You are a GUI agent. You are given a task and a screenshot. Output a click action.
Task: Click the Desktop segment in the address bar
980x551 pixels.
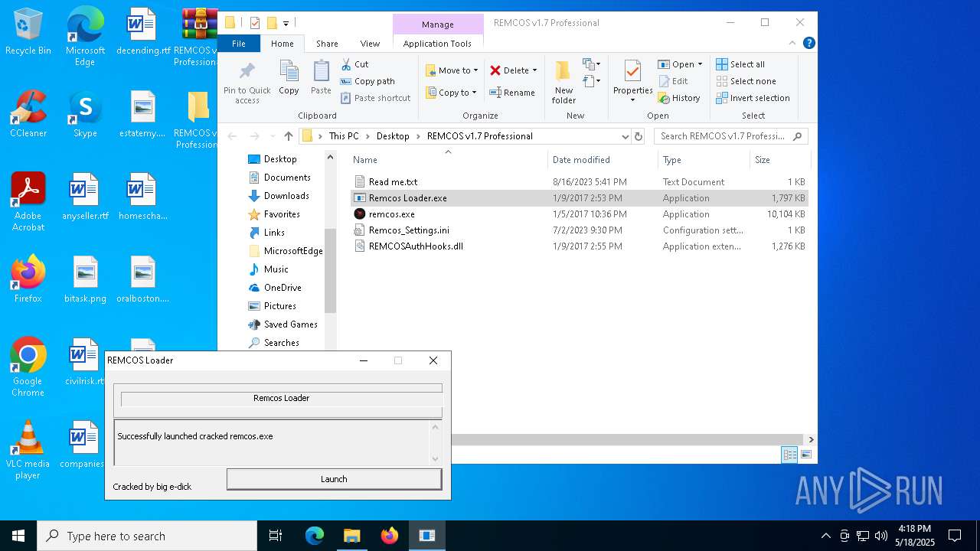(x=393, y=136)
